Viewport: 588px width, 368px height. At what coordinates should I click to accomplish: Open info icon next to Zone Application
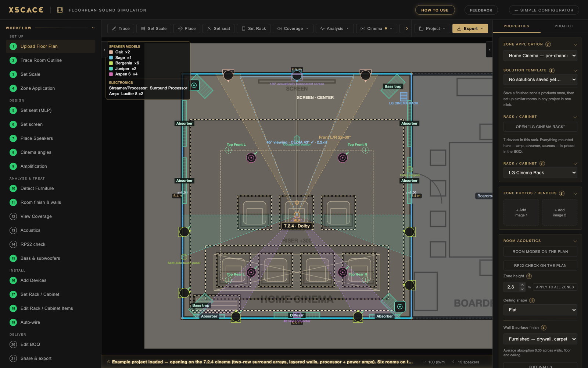click(x=548, y=44)
